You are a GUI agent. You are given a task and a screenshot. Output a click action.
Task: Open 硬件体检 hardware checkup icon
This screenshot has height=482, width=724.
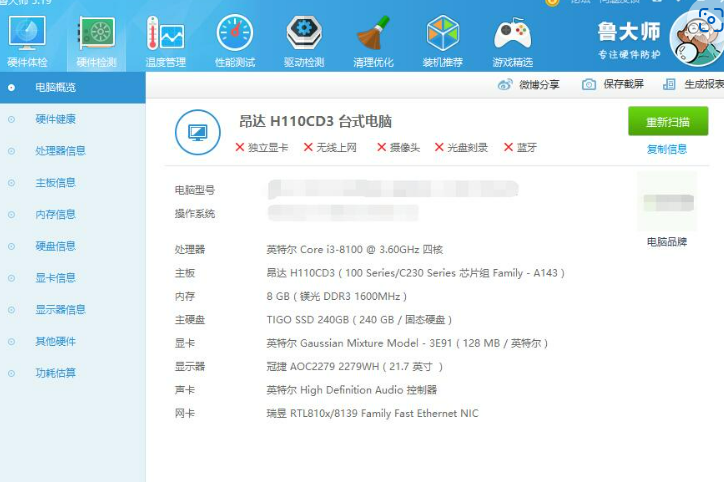coord(27,38)
